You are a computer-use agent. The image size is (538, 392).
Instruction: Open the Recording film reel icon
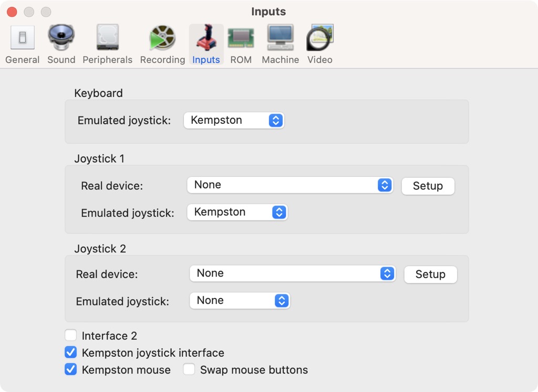pos(162,38)
